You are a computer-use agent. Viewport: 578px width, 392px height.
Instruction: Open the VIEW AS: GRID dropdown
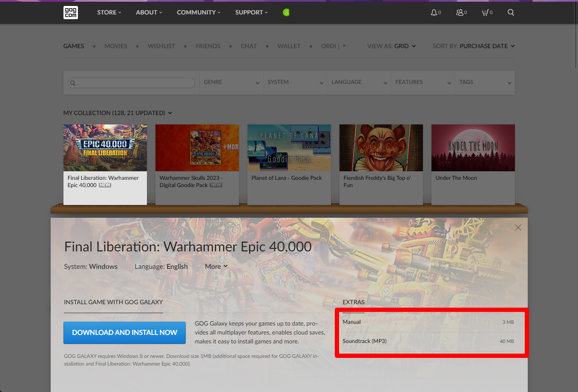tap(391, 46)
